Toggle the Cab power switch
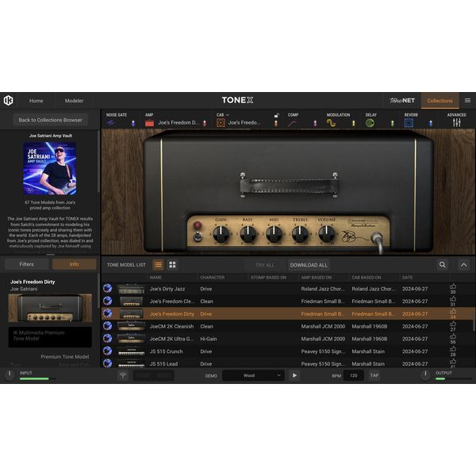Screen dimensions: 476x476 tap(276, 123)
